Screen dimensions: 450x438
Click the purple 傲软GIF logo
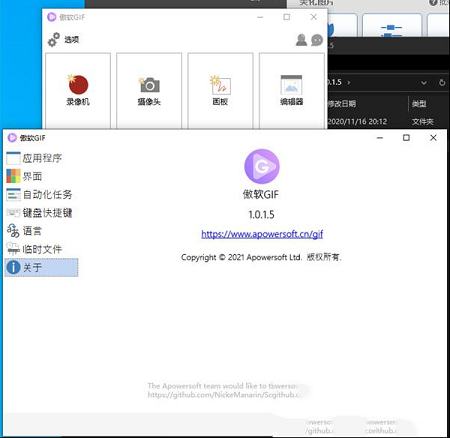click(x=262, y=166)
